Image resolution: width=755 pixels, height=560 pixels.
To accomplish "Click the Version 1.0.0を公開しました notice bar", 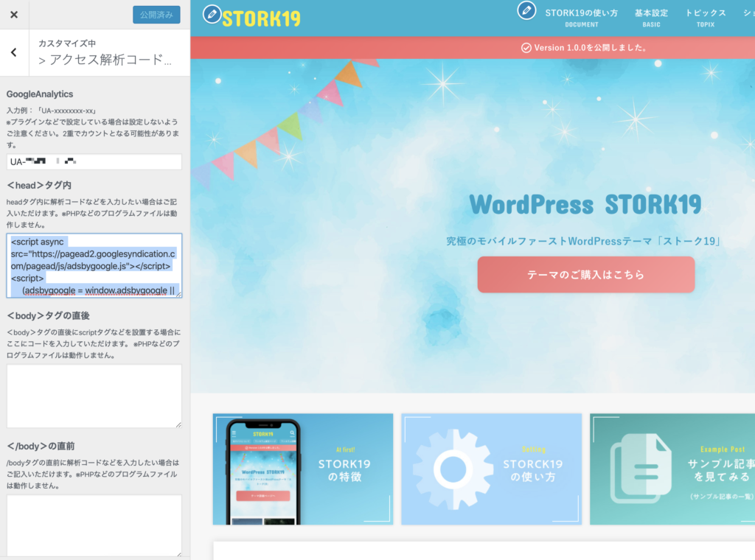I will [473, 48].
